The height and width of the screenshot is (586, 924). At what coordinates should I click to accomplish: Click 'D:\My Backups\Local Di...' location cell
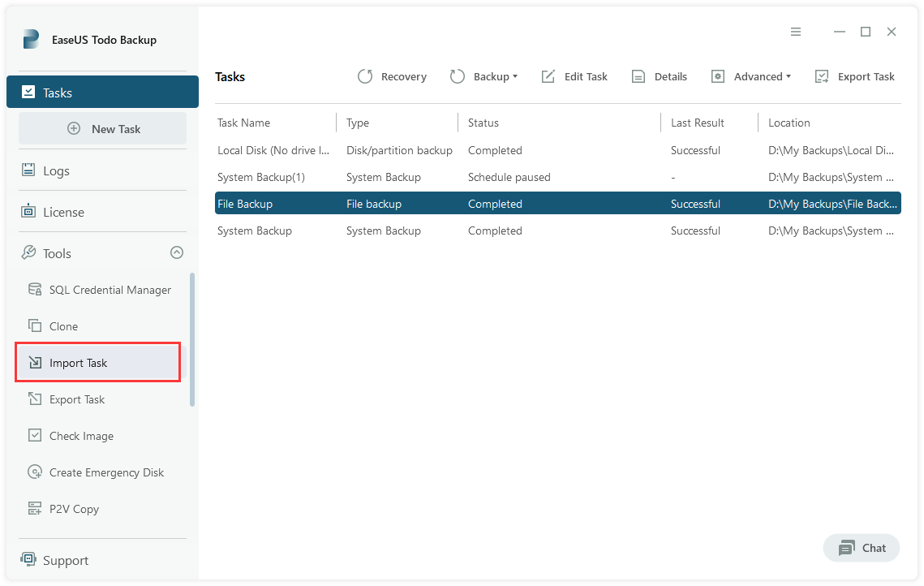(831, 150)
